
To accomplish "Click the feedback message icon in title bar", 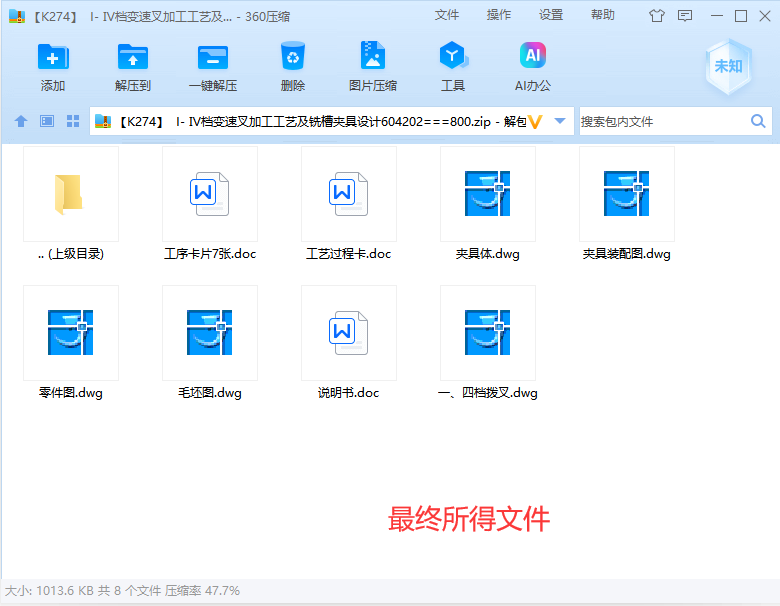I will [x=685, y=16].
